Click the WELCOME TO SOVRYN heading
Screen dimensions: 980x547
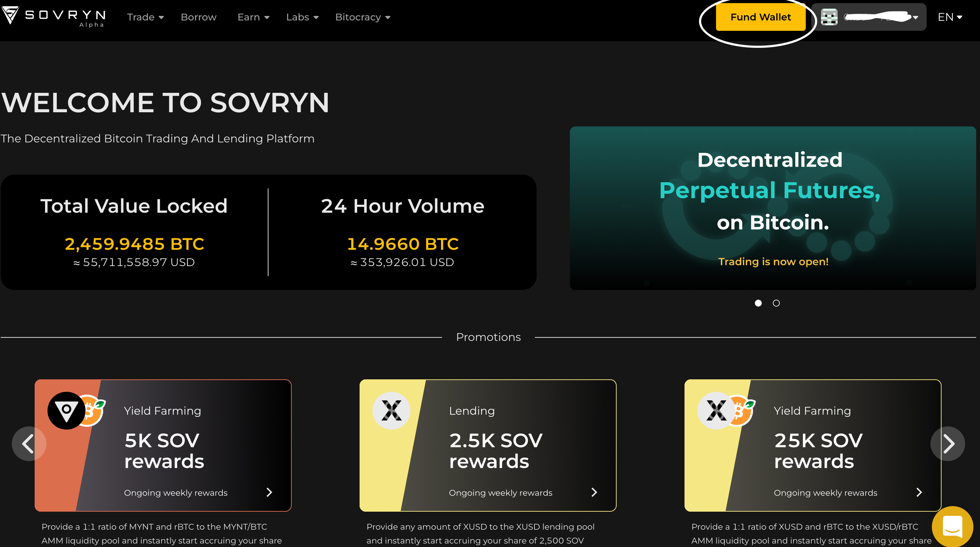[165, 103]
